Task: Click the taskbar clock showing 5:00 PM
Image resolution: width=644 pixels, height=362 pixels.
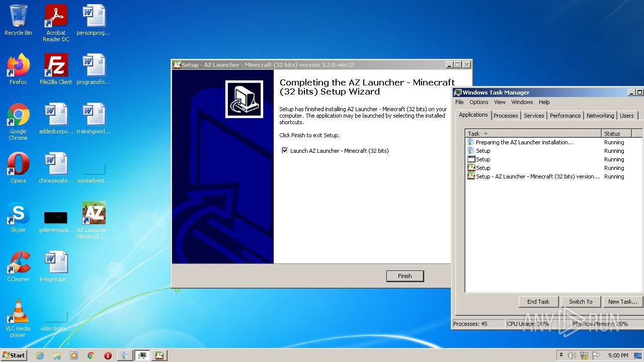Action: [618, 355]
